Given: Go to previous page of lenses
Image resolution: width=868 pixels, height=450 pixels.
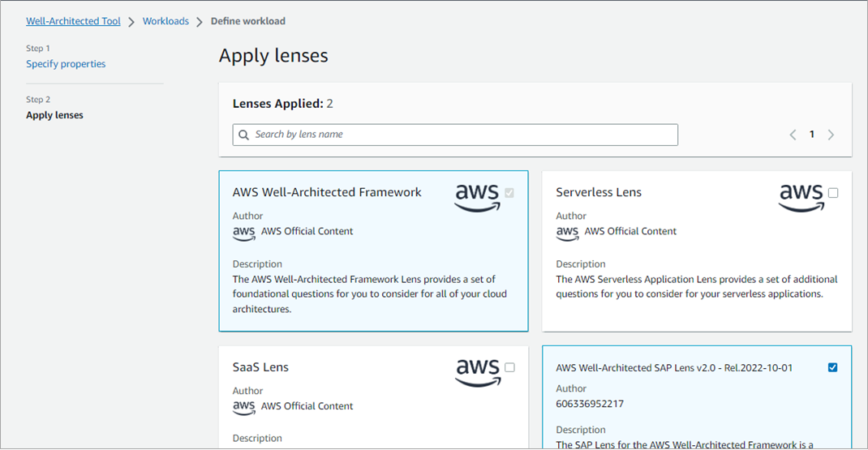Looking at the screenshot, I should click(793, 135).
